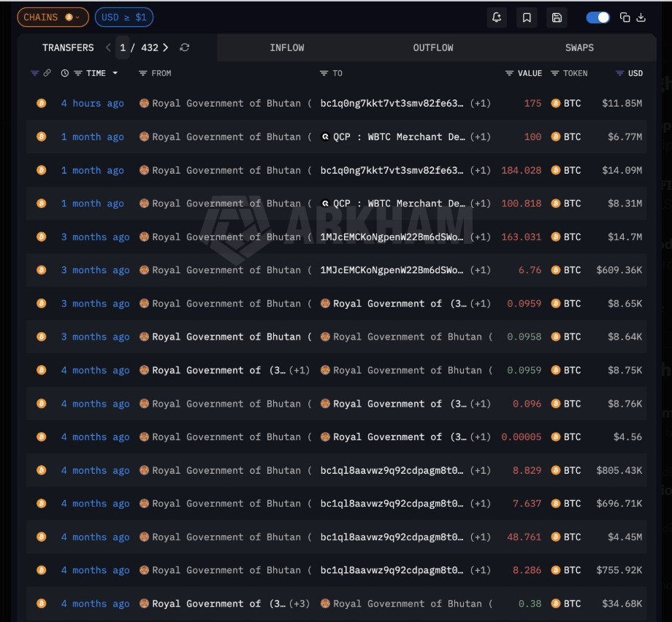The width and height of the screenshot is (672, 622).
Task: Click the value 0.00005 in the $4.56 row
Action: pos(521,437)
